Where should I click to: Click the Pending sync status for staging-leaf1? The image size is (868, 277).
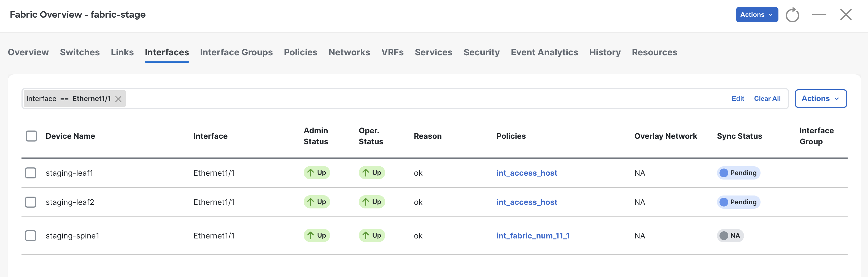coord(738,173)
